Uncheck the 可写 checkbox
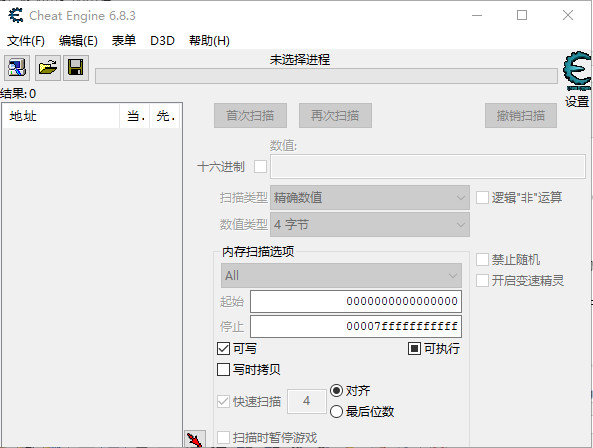Image resolution: width=593 pixels, height=448 pixels. (224, 348)
